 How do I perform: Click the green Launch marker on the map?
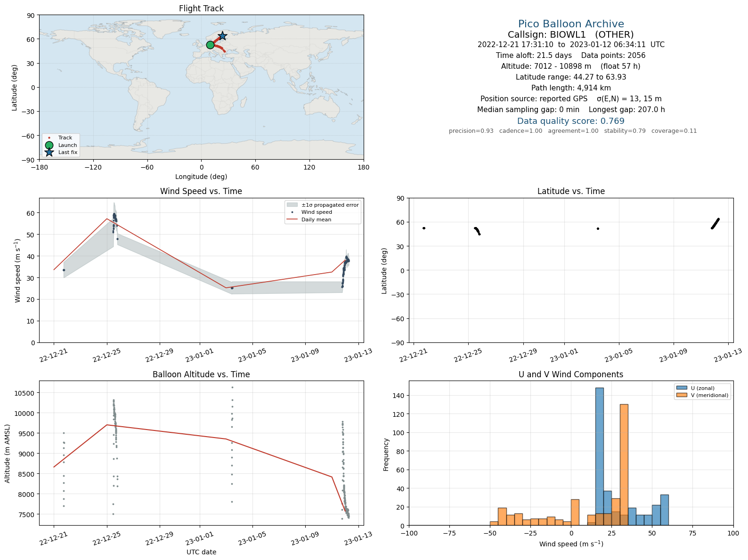[210, 45]
